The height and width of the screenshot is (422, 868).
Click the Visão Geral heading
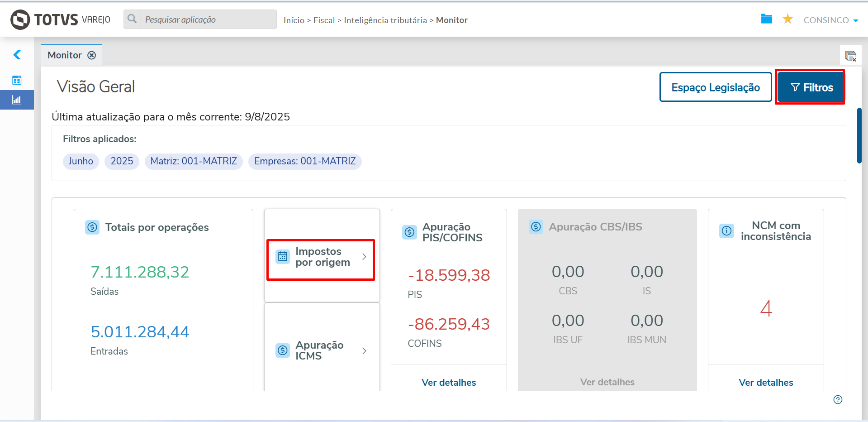coord(96,86)
